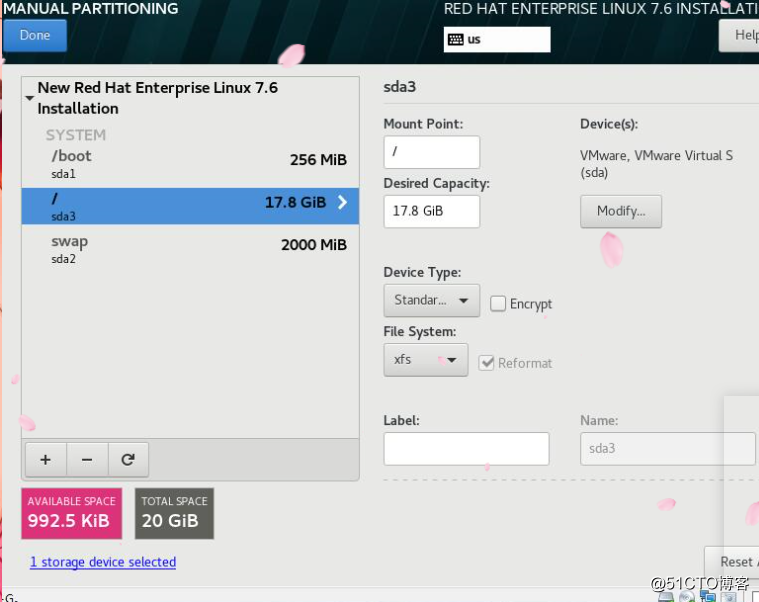Toggle the Encrypt checkbox
Viewport: 759px width, 602px height.
click(498, 303)
